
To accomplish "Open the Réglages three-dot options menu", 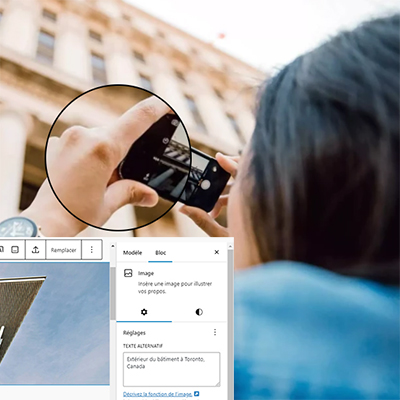I will [215, 332].
